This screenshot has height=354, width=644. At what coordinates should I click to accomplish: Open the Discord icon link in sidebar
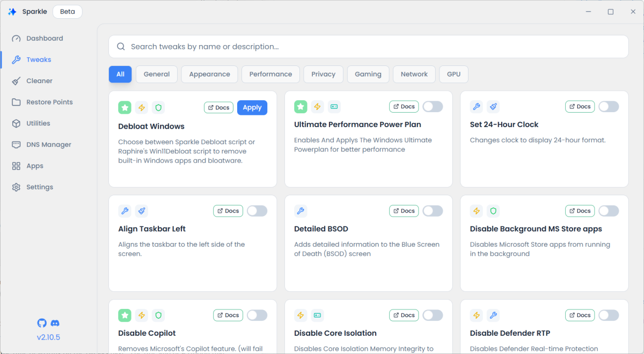click(x=55, y=323)
